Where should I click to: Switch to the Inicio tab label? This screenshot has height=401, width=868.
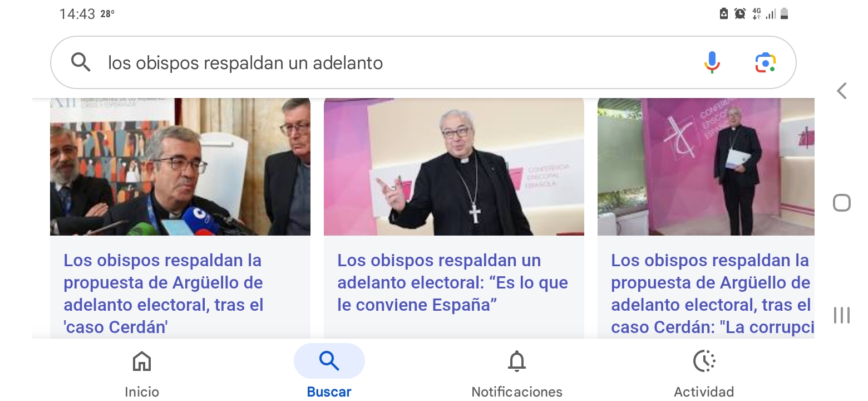click(142, 392)
